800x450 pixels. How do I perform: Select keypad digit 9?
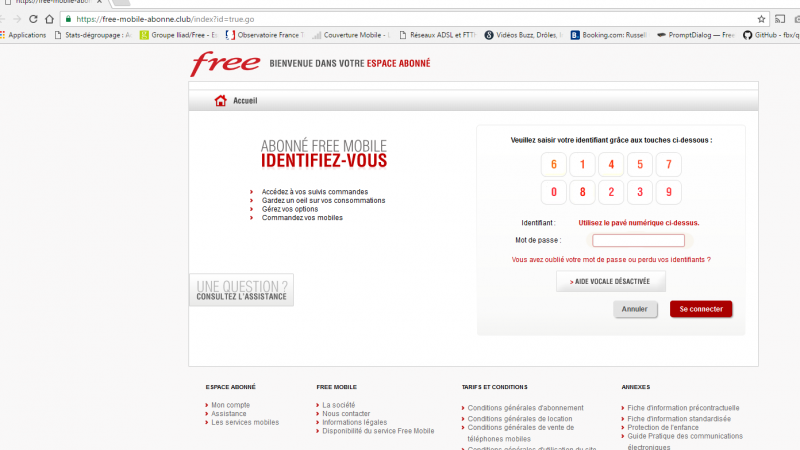tap(668, 192)
